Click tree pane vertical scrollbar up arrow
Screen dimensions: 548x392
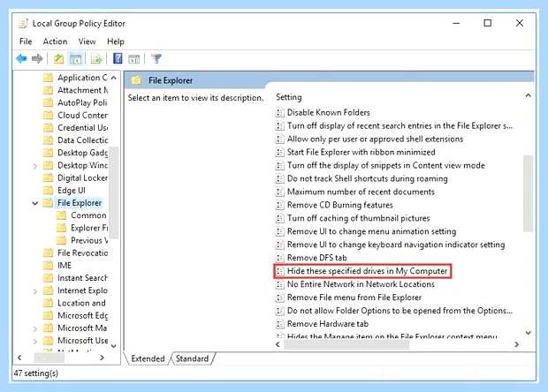coord(114,78)
